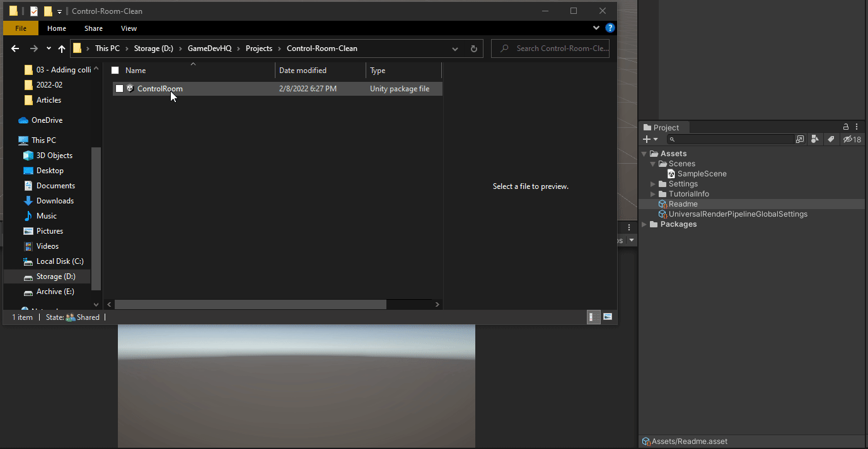Switch to the Home ribbon tab

pyautogui.click(x=57, y=28)
